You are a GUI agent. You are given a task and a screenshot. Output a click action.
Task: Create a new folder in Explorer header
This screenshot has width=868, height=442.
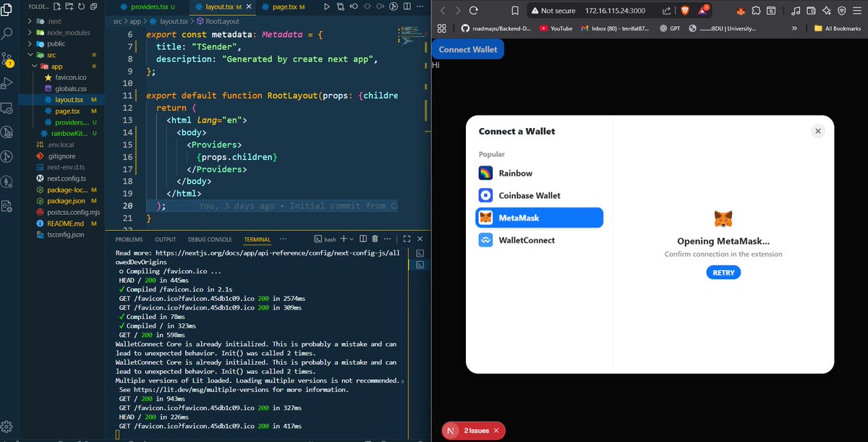click(68, 7)
